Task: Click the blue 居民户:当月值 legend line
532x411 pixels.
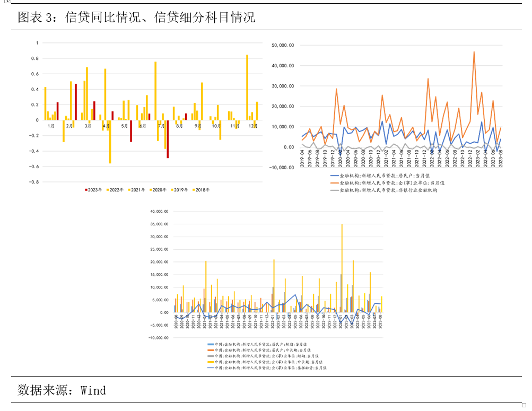Action: 335,176
